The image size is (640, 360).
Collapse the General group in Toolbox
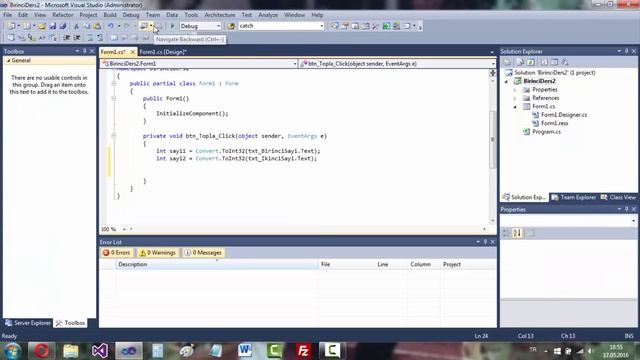tap(8, 60)
